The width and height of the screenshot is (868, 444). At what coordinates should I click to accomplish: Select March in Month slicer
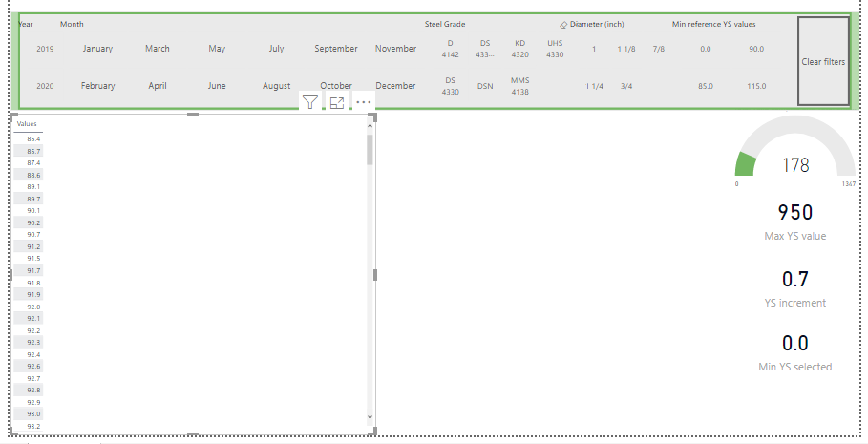(158, 49)
